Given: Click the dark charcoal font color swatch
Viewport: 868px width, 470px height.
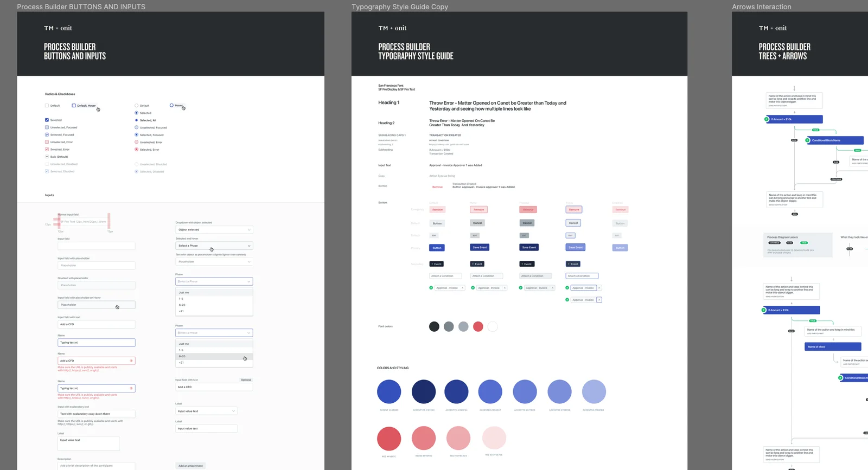Looking at the screenshot, I should tap(434, 326).
